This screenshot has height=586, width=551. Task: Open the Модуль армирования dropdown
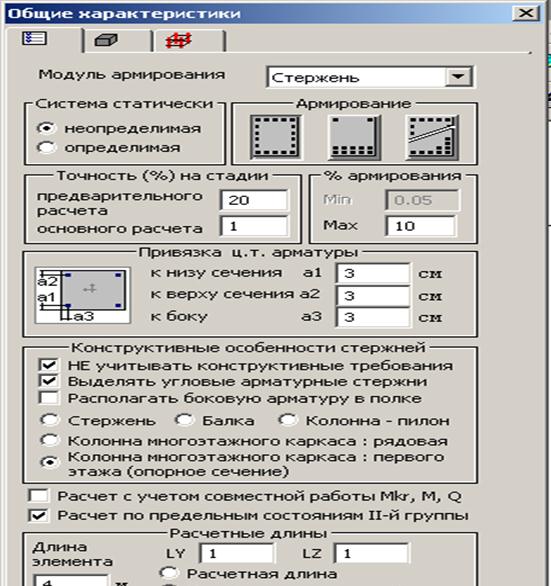458,77
